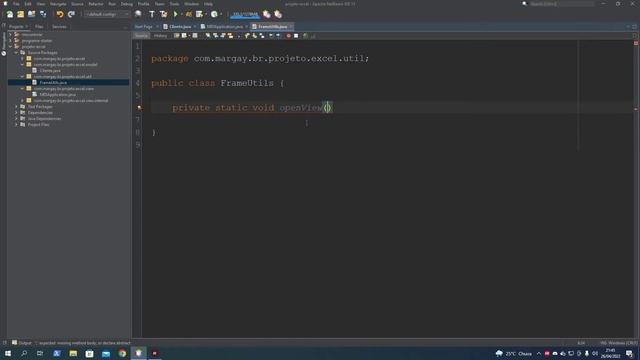640x360 pixels.
Task: Close the FrameUtils.java editor tab
Action: (x=291, y=27)
